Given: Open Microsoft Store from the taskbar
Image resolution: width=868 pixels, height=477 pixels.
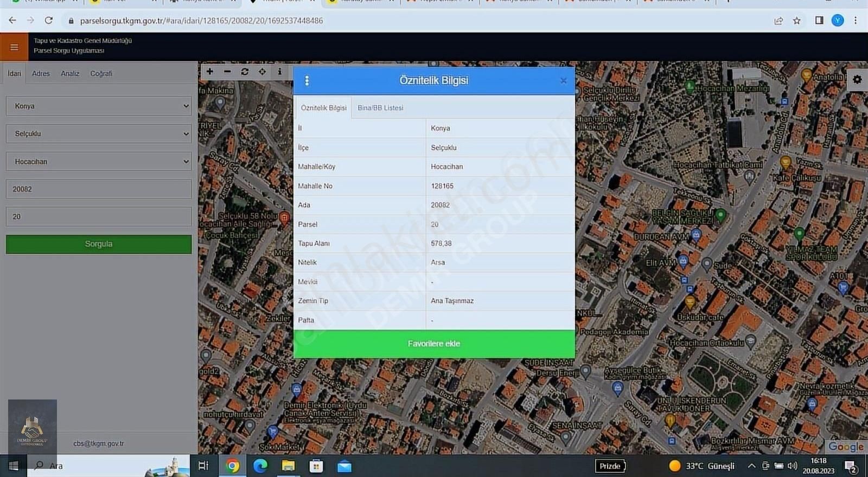Looking at the screenshot, I should (316, 466).
